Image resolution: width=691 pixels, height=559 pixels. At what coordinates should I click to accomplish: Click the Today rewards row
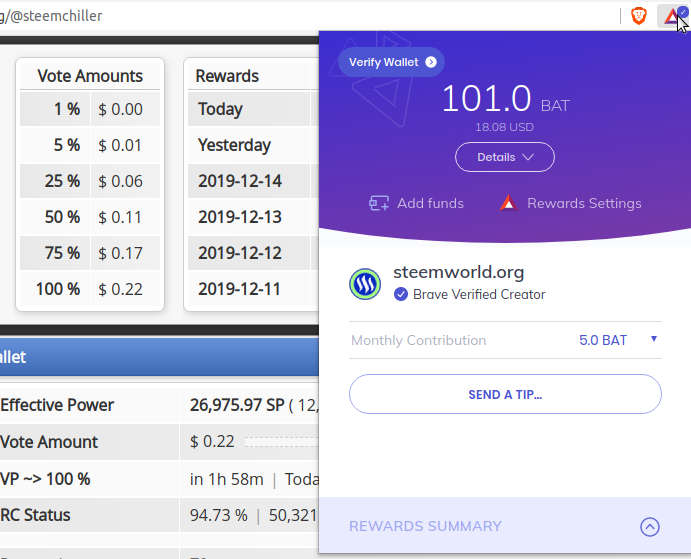253,109
